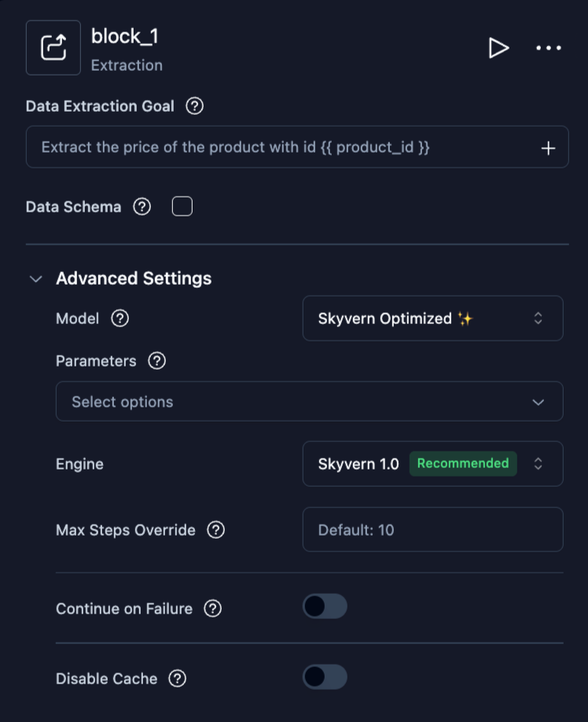This screenshot has height=722, width=588.
Task: Click the Model help icon
Action: (119, 319)
